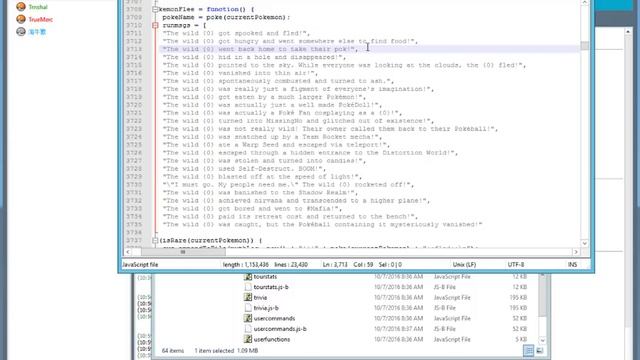Click the usercommands.js-b blank file icon
640x360 pixels.
click(248, 329)
